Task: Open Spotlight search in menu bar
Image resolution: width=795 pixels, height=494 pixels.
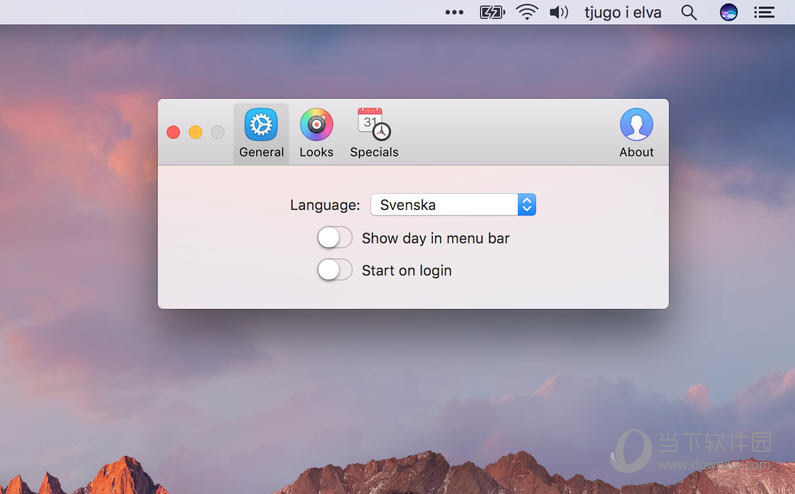Action: (689, 12)
